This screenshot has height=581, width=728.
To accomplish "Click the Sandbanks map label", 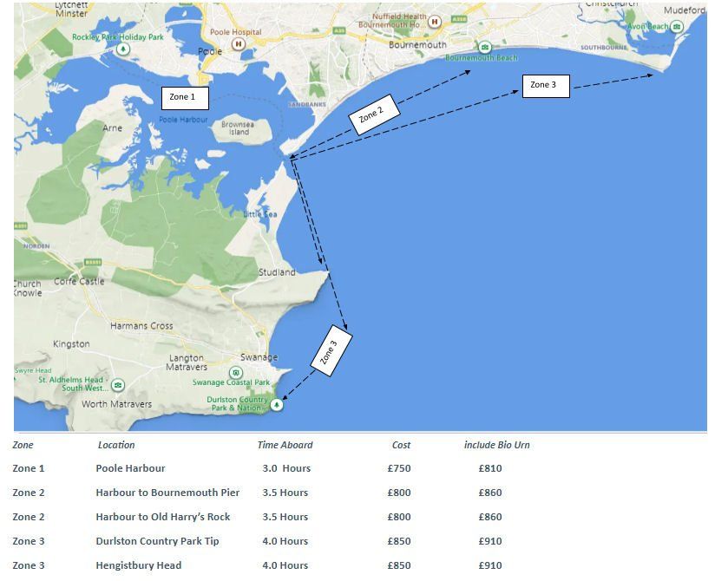I will click(307, 104).
